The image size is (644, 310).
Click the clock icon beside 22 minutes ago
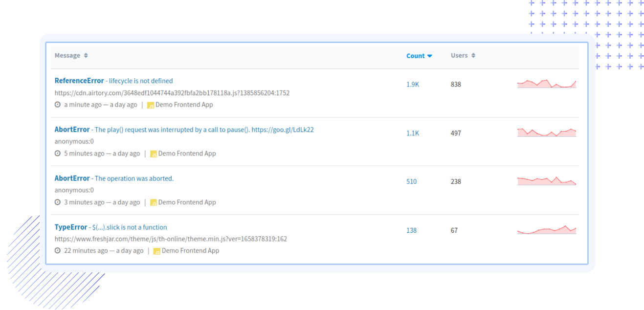coord(58,251)
